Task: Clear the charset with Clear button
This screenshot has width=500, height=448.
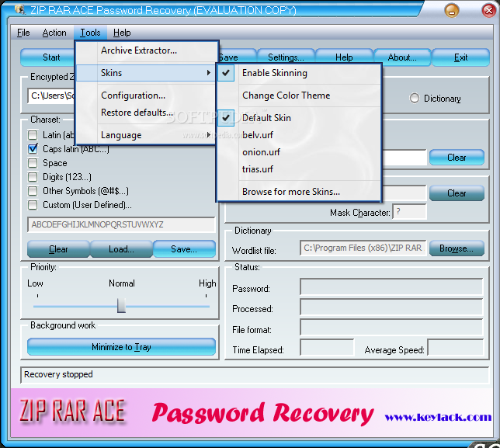Action: coord(58,248)
